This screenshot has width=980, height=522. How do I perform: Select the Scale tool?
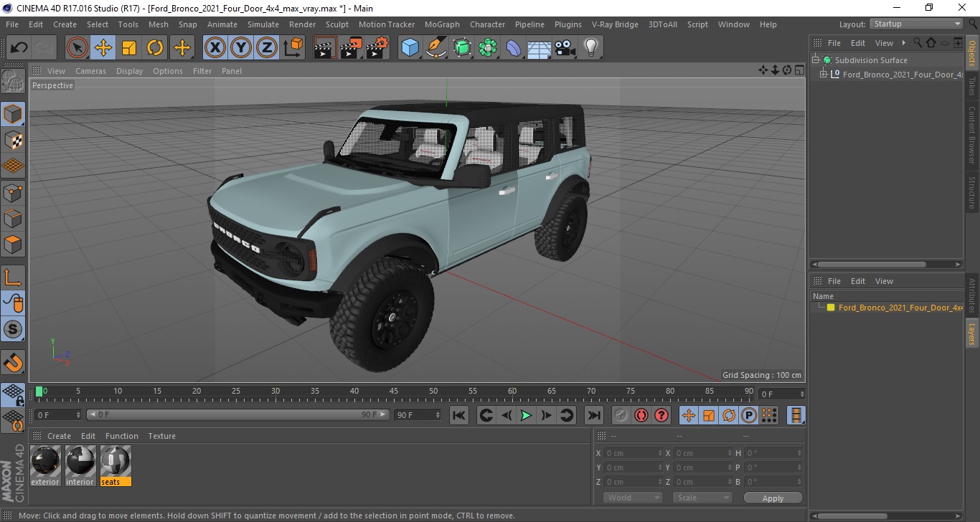[129, 48]
